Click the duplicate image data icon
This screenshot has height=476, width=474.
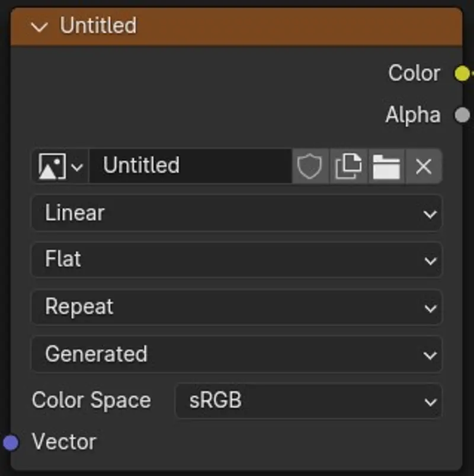(348, 166)
